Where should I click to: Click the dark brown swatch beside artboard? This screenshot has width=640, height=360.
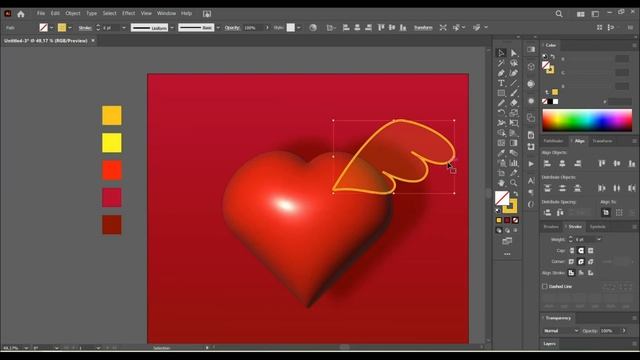click(x=111, y=225)
